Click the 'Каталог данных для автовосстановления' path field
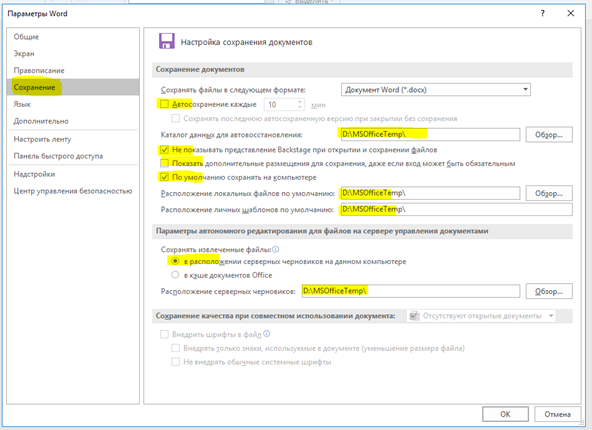The height and width of the screenshot is (430, 592). click(x=430, y=134)
